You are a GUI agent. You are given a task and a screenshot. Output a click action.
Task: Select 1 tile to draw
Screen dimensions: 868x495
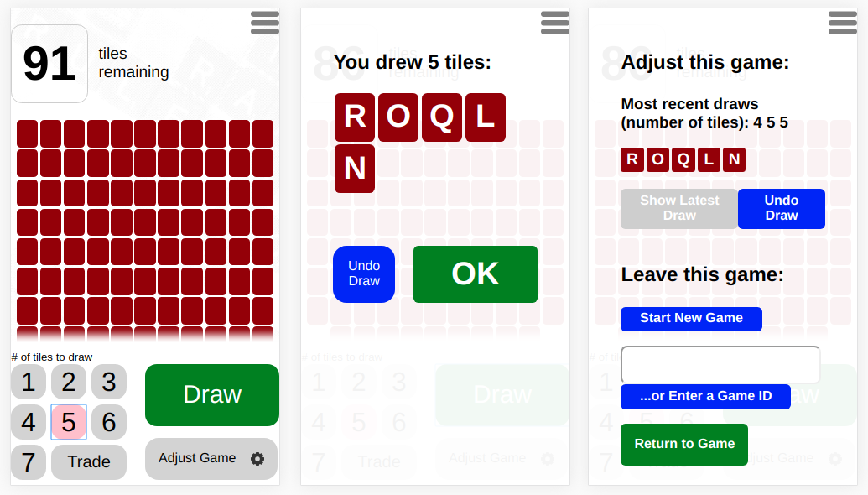(x=29, y=382)
